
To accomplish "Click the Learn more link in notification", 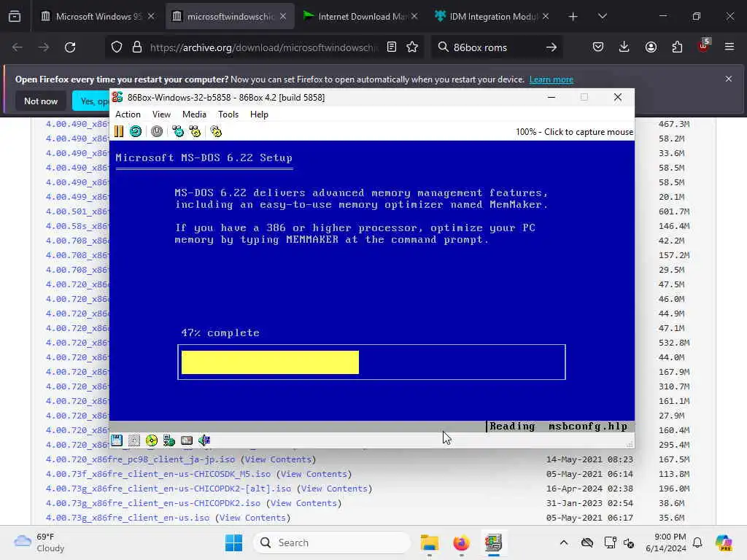I will [x=551, y=79].
